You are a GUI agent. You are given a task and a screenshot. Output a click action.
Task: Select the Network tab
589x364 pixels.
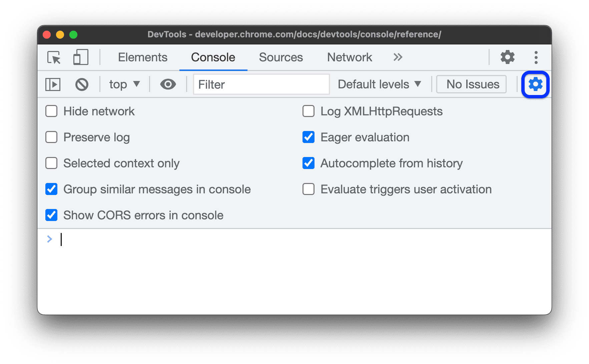click(x=349, y=57)
